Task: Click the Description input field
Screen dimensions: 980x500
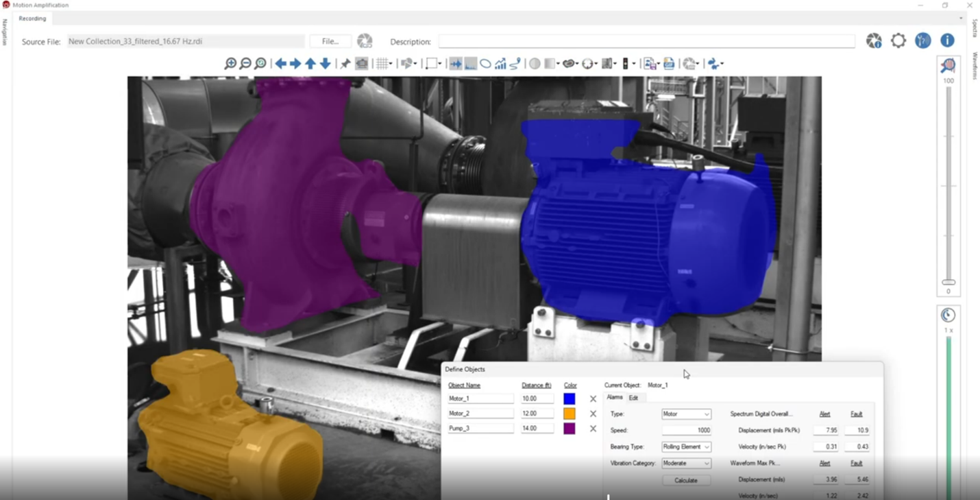Action: (646, 42)
